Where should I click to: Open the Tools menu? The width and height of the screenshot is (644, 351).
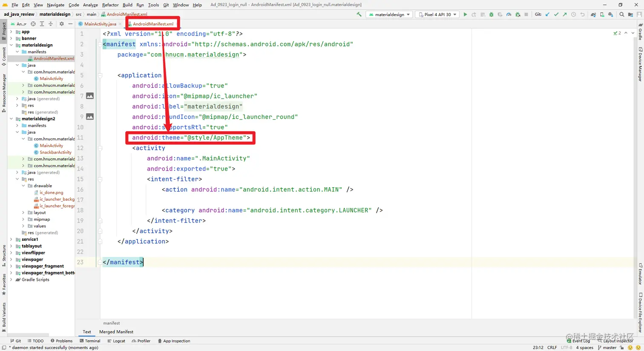(153, 5)
